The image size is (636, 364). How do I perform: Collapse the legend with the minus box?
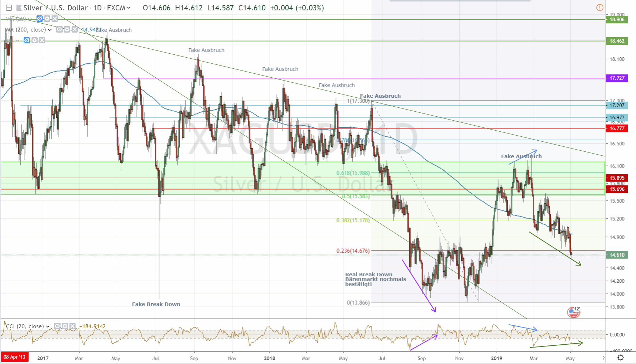coord(9,8)
